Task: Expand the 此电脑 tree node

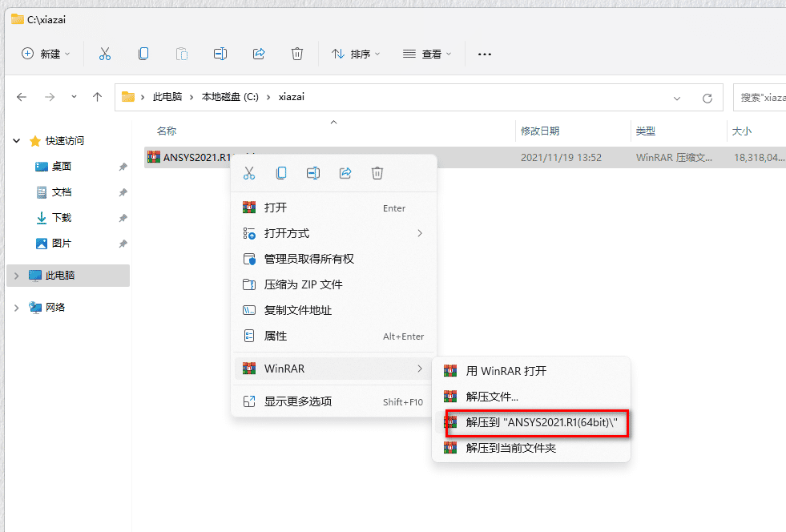Action: (17, 276)
